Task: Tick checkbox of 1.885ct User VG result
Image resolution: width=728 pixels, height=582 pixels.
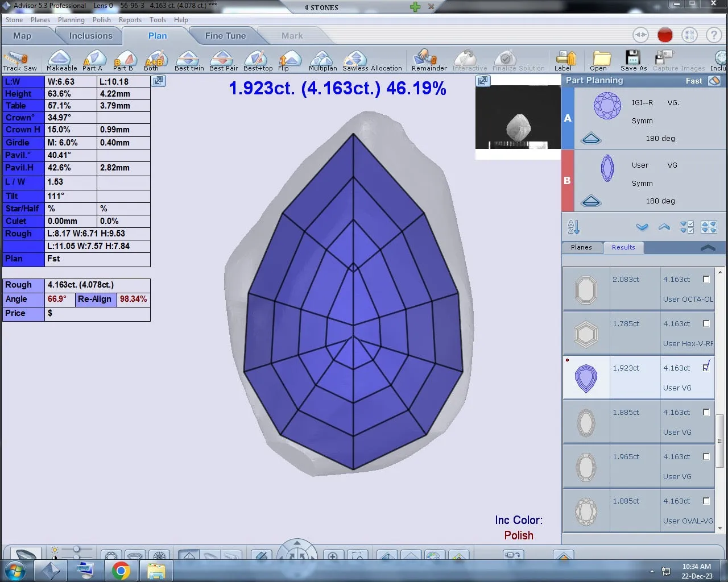Action: point(706,412)
